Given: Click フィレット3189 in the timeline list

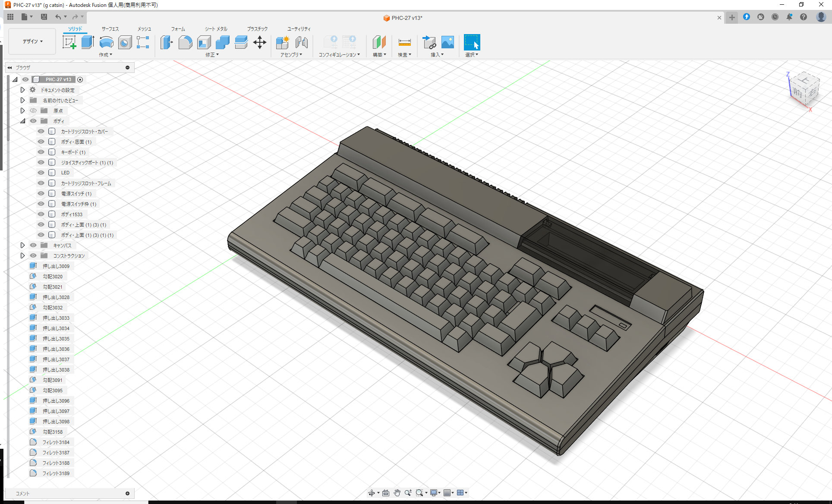Looking at the screenshot, I should pyautogui.click(x=56, y=473).
